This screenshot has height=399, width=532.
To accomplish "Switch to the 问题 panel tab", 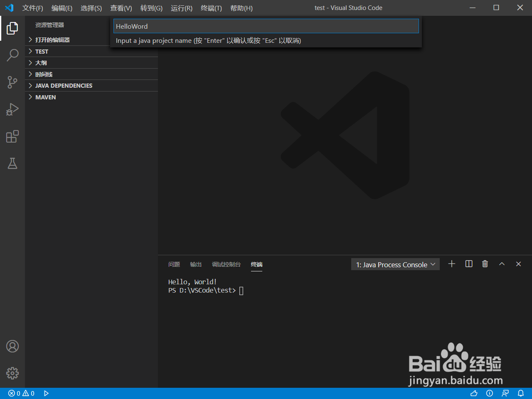I will point(174,264).
